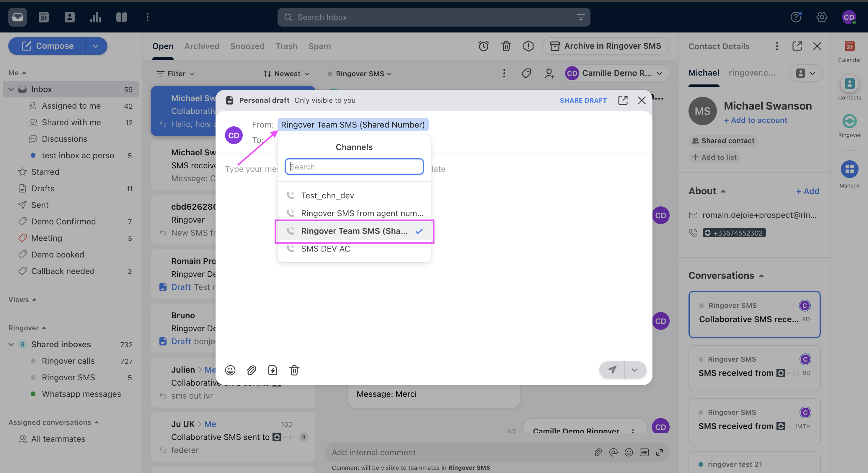Image resolution: width=868 pixels, height=473 pixels.
Task: Open the inbox icon in top navigation
Action: [x=17, y=17]
